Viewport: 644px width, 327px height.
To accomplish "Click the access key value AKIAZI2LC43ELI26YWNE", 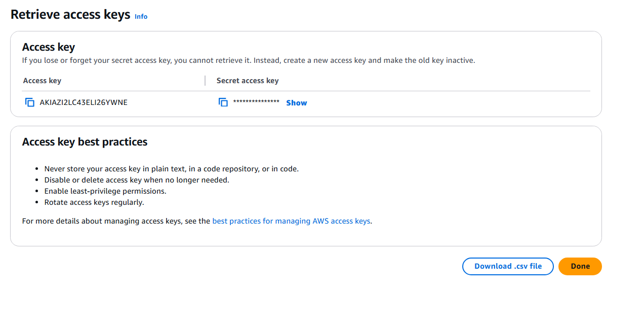I will (x=84, y=102).
